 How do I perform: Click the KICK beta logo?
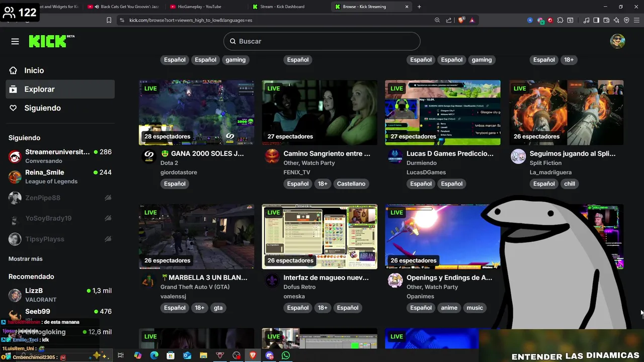click(51, 41)
